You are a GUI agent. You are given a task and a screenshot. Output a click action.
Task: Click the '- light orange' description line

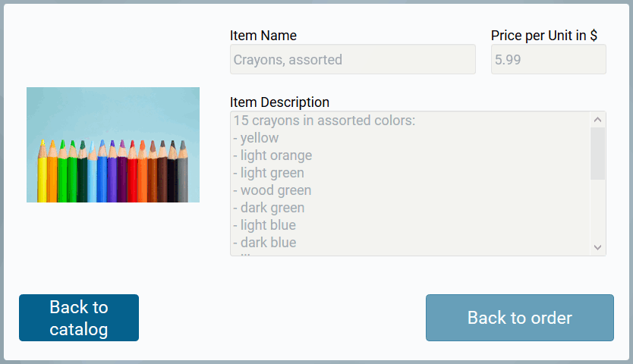click(x=272, y=155)
